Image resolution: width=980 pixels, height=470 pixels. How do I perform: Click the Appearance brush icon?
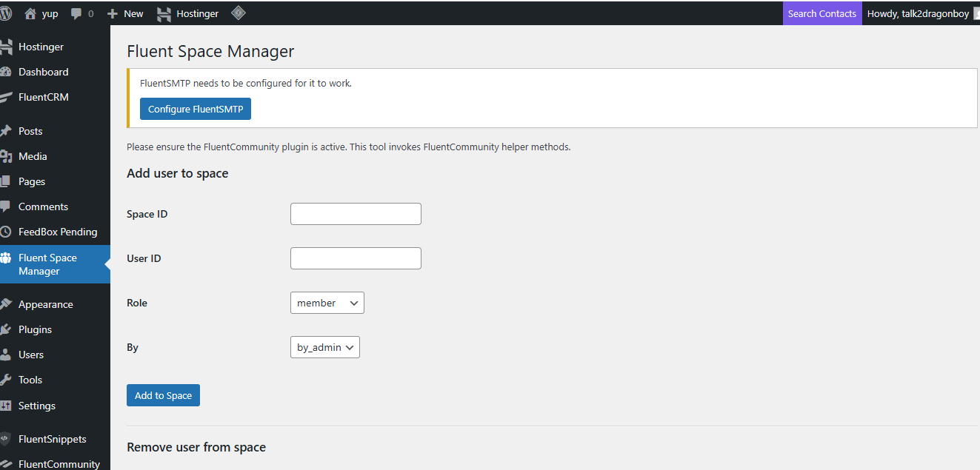pos(6,304)
